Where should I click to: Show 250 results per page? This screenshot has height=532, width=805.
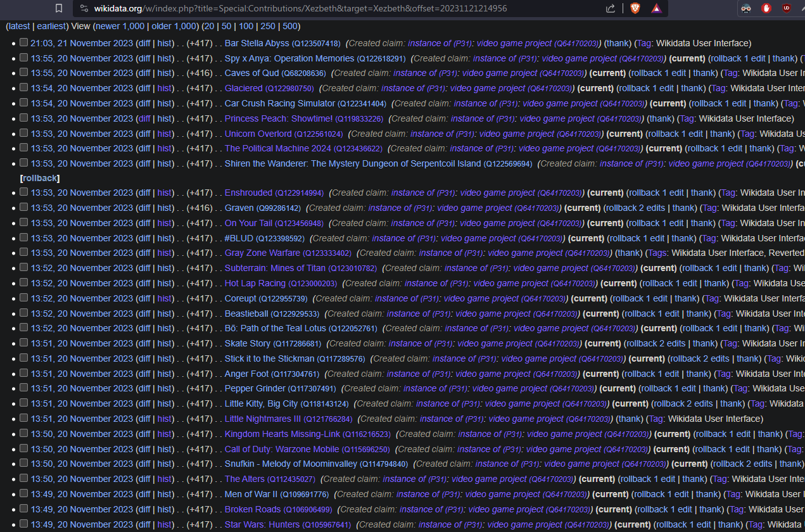268,26
